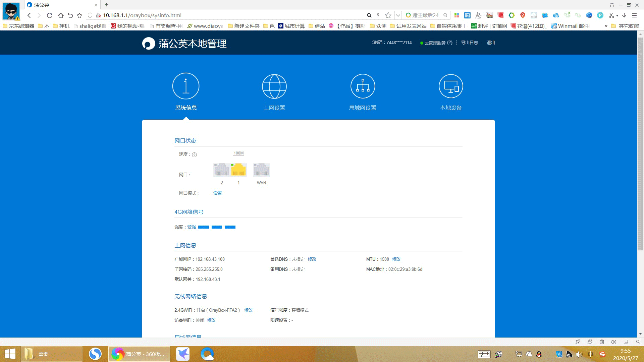Click the SN码 7448****2114 text
Image resolution: width=644 pixels, height=362 pixels.
(x=392, y=43)
